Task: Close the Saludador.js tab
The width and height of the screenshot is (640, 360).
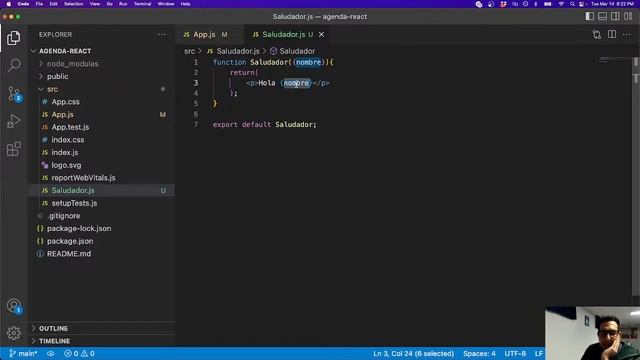Action: (x=321, y=35)
